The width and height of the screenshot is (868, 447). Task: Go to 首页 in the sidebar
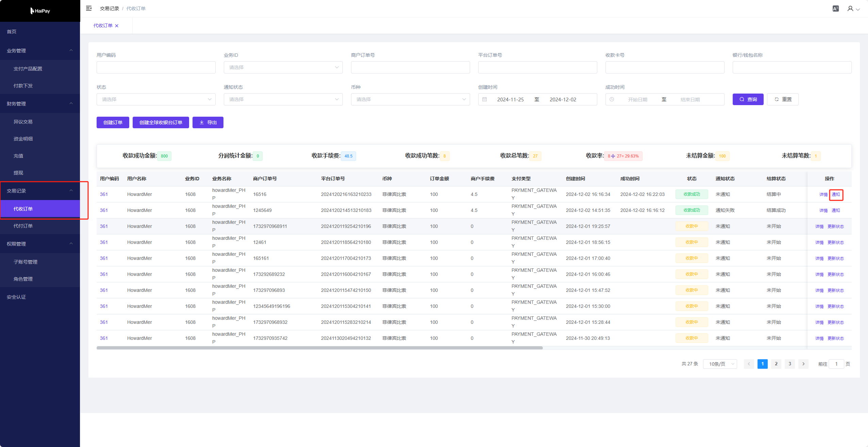[x=11, y=31]
